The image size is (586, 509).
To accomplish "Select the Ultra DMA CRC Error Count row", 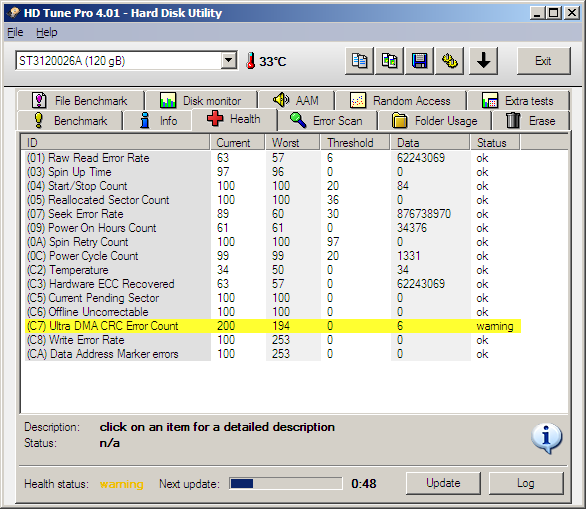I will tap(272, 326).
